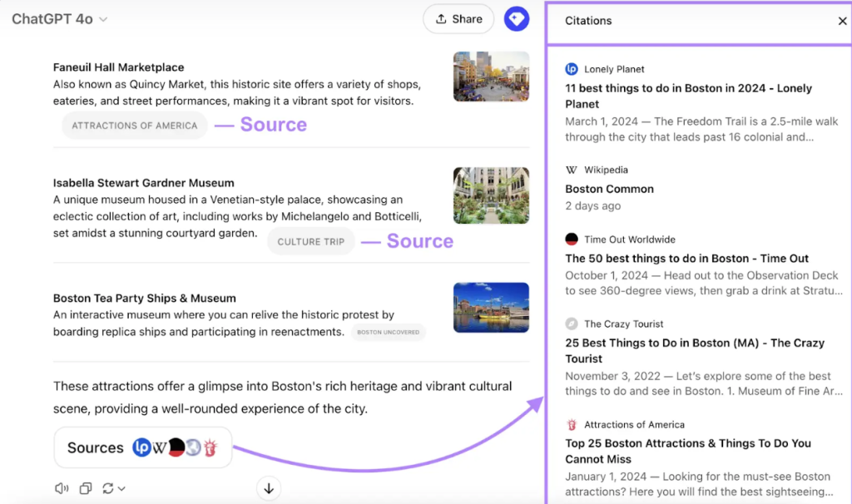Click the Share button

(x=458, y=19)
